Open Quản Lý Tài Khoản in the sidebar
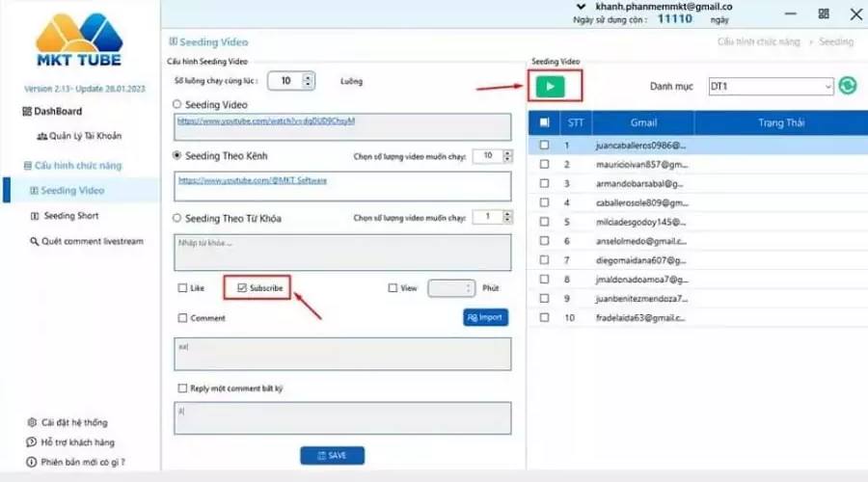This screenshot has height=482, width=868. 79,136
